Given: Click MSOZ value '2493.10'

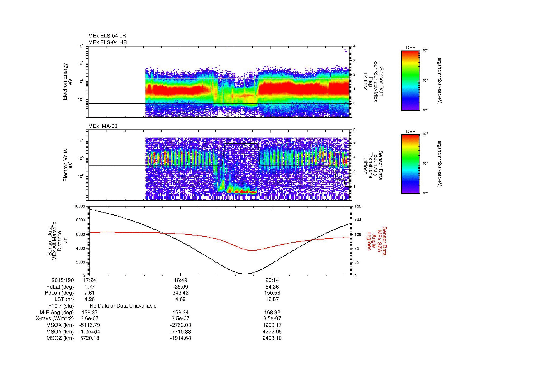Looking at the screenshot, I should pos(272,338).
